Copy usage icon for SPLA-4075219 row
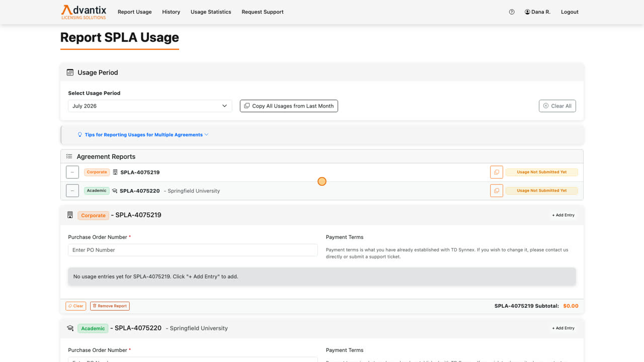644x362 pixels. click(x=497, y=172)
